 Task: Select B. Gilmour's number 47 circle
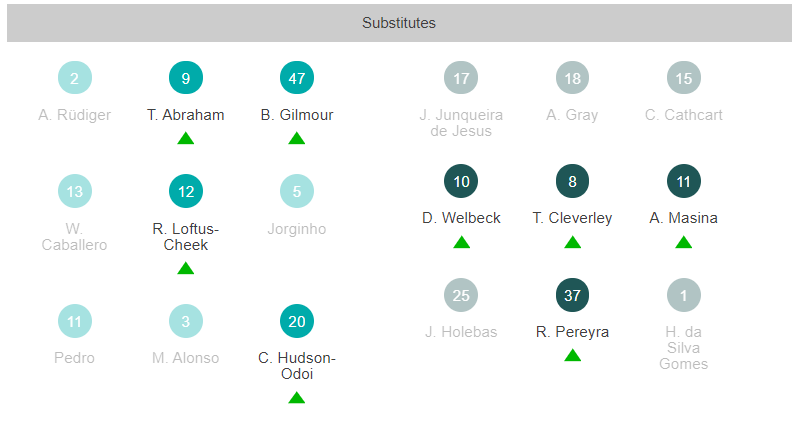(x=297, y=77)
